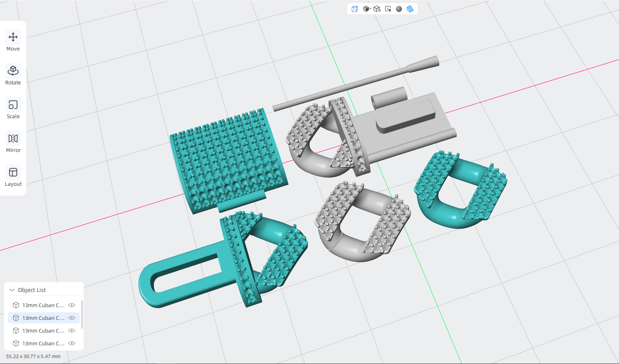The width and height of the screenshot is (619, 364).
Task: Click the Object List header label
Action: (32, 290)
